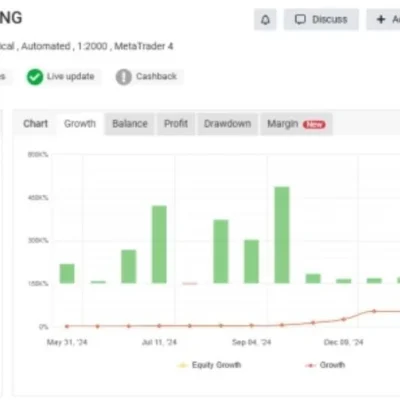Screen dimensions: 400x400
Task: Click the 'May 31, '24' axis label
Action: coord(67,342)
